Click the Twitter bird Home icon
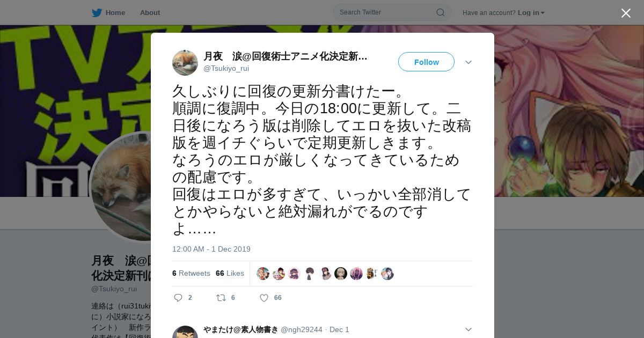The width and height of the screenshot is (644, 338). 97,13
